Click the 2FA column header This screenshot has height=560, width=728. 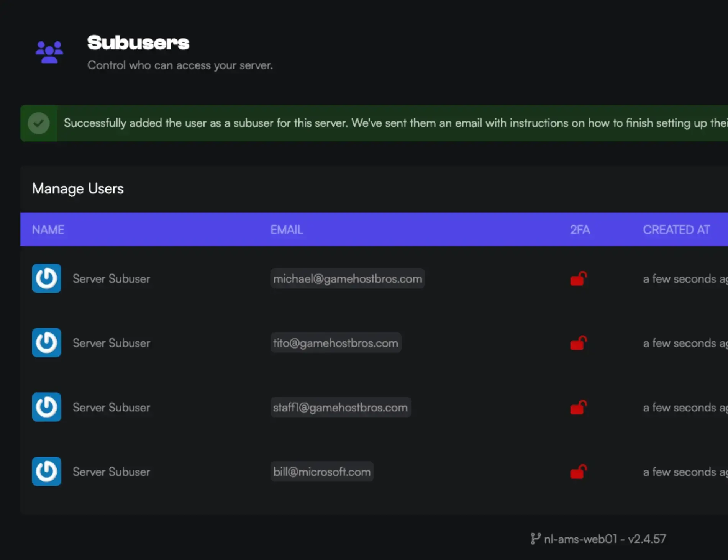click(580, 229)
